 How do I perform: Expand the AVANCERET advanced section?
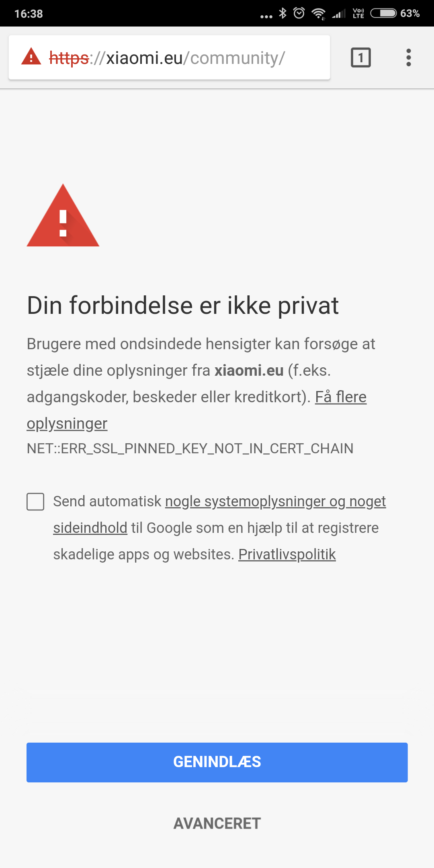(x=217, y=823)
